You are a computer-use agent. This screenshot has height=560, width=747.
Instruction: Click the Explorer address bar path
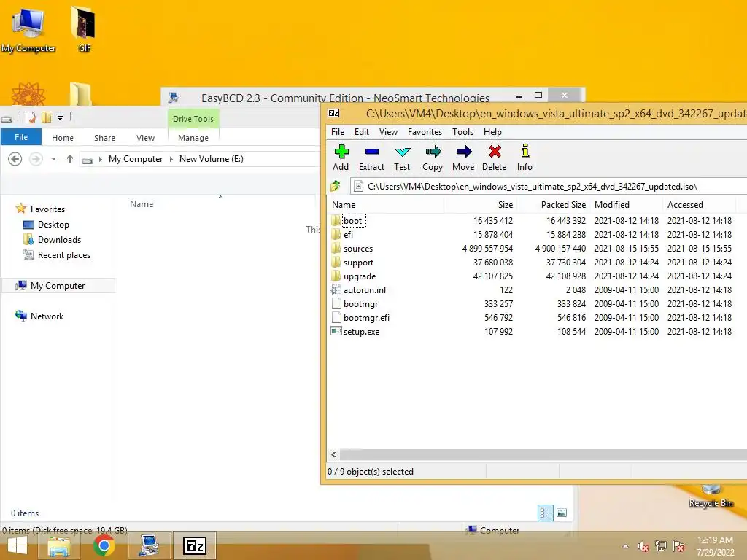point(200,159)
